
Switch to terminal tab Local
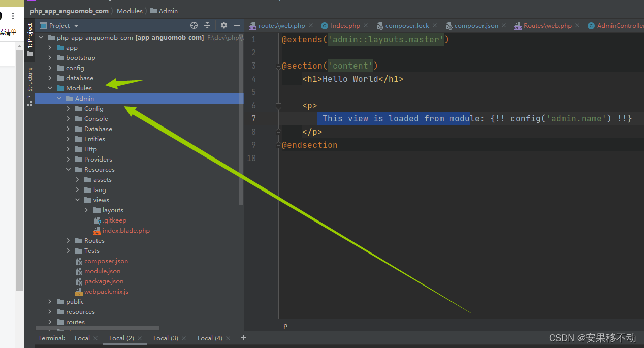pos(82,338)
